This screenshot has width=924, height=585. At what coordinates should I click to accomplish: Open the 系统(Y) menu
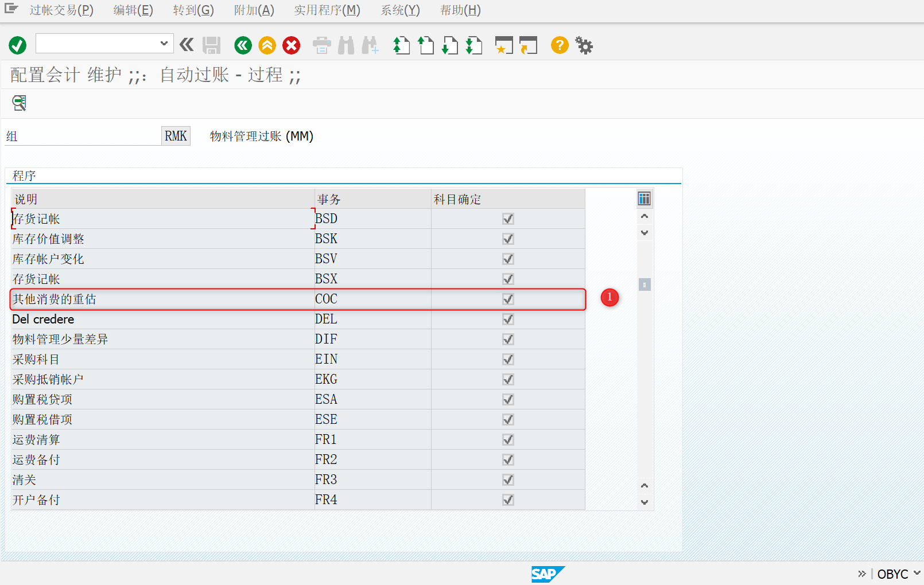[400, 10]
